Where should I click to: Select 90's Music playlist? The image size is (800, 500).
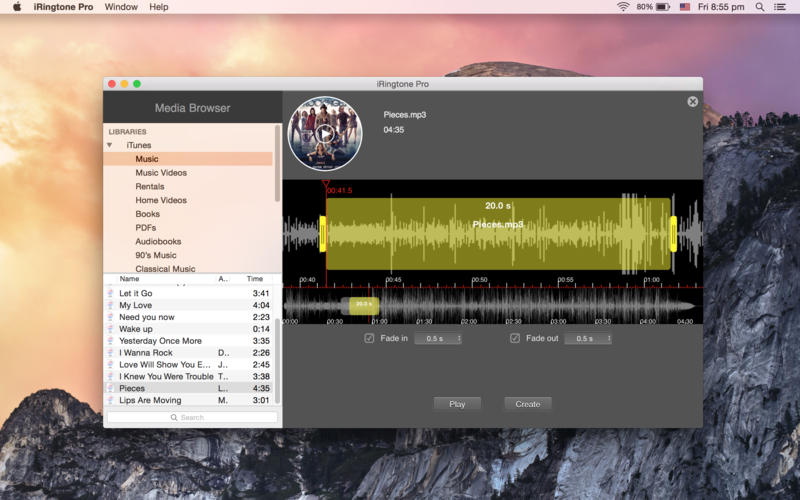click(156, 255)
